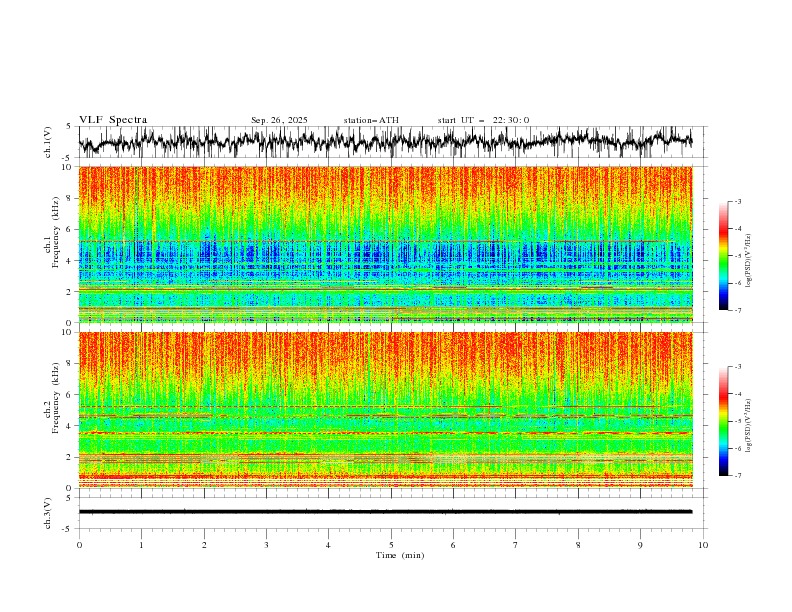Click the ch.1 voltage waveform trace
This screenshot has height=612, width=792.
click(x=385, y=142)
